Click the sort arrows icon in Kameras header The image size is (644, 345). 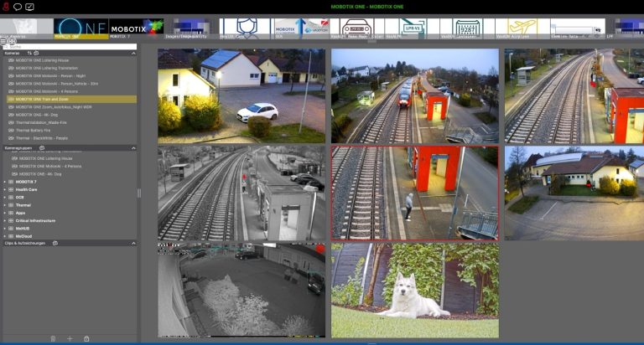coord(29,53)
